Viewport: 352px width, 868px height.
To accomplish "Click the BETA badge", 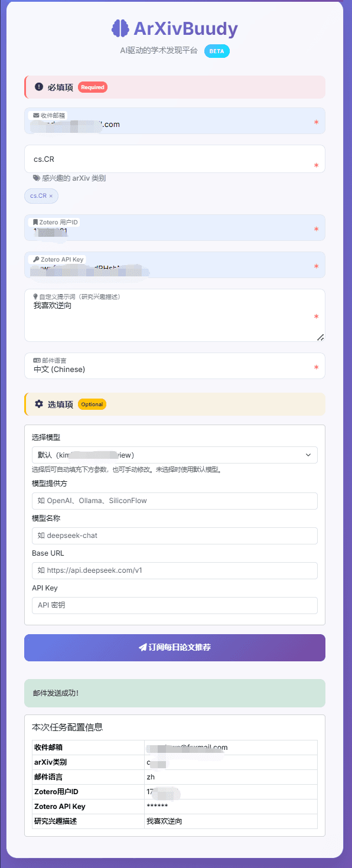I will (217, 51).
